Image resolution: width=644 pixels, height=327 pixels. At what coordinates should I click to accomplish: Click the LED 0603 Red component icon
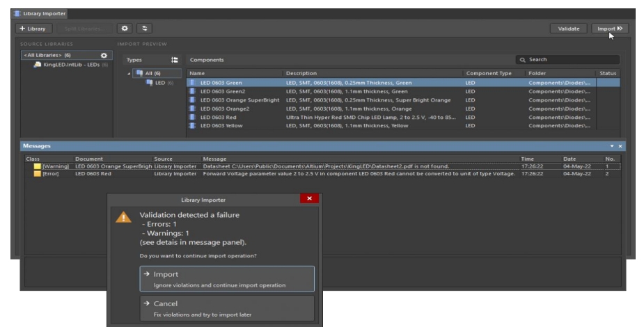tap(191, 117)
